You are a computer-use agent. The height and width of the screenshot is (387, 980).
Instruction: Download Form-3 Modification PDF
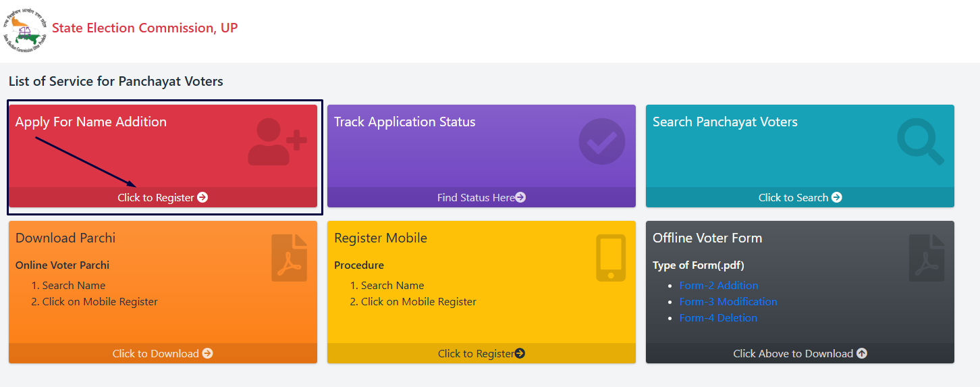click(x=728, y=301)
